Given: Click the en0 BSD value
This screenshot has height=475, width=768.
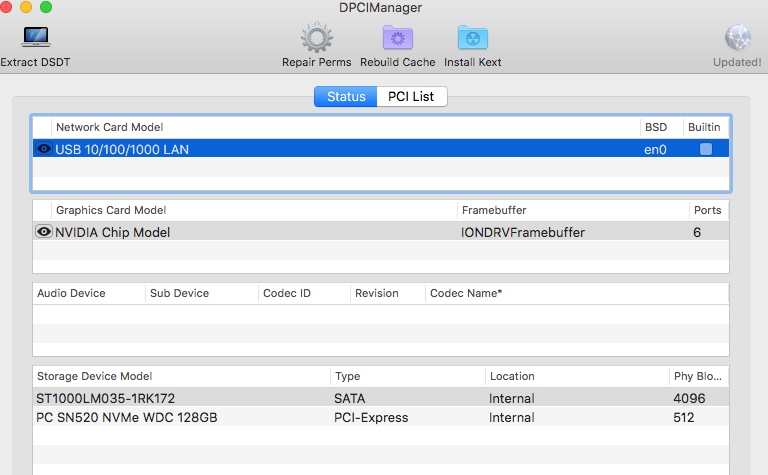Looking at the screenshot, I should point(655,149).
